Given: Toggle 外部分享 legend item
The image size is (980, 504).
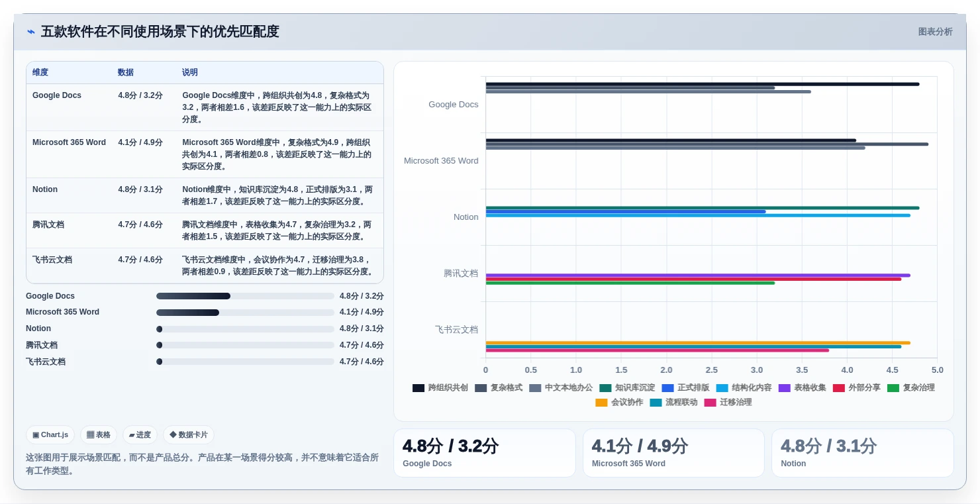Looking at the screenshot, I should pyautogui.click(x=856, y=388).
